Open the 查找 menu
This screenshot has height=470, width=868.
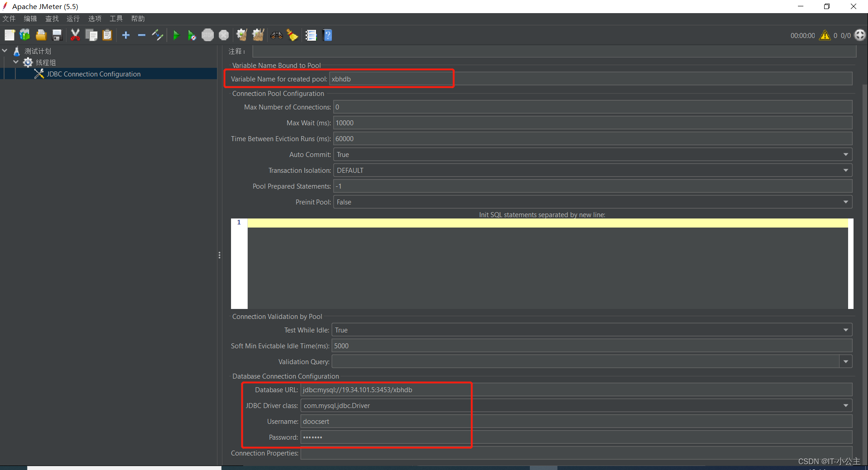[x=52, y=19]
